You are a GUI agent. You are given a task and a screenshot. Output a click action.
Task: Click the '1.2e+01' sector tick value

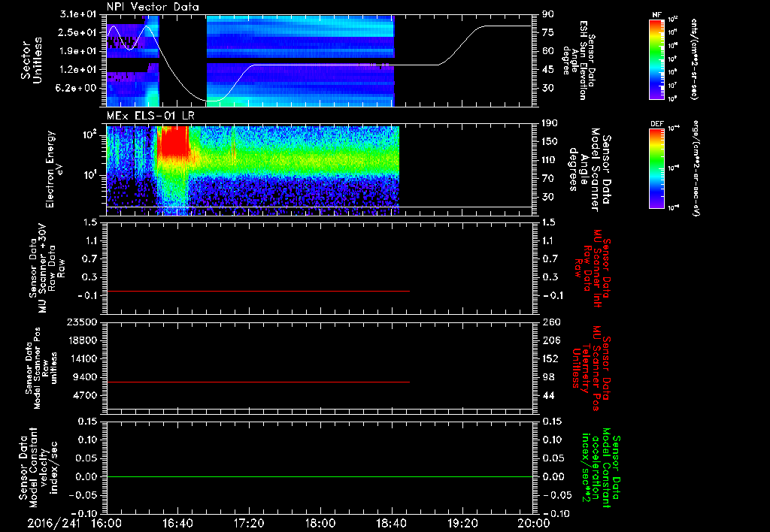pyautogui.click(x=78, y=70)
